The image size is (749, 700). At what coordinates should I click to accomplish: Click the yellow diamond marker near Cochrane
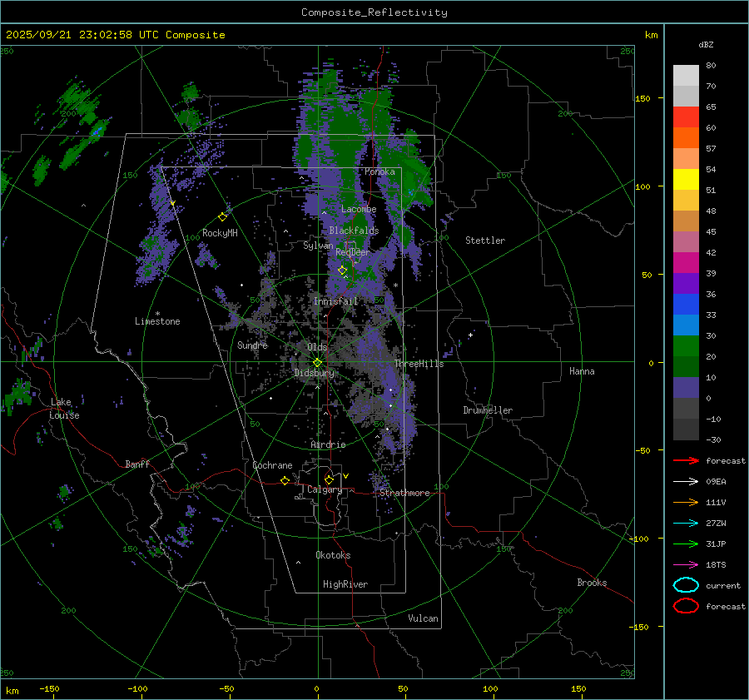[x=285, y=481]
